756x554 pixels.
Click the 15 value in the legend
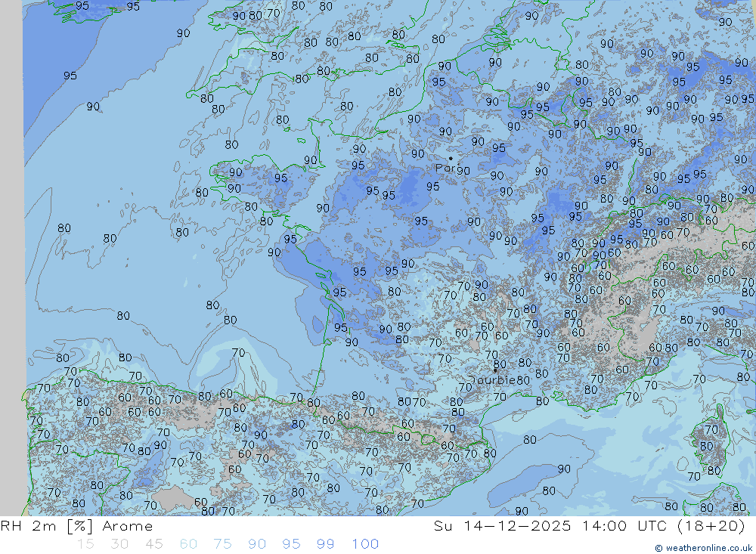coord(85,544)
